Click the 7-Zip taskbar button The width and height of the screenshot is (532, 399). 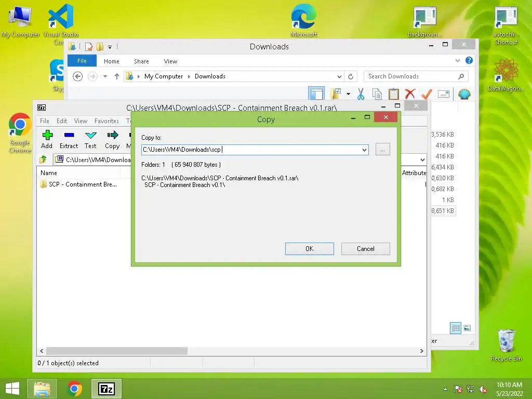coord(106,389)
